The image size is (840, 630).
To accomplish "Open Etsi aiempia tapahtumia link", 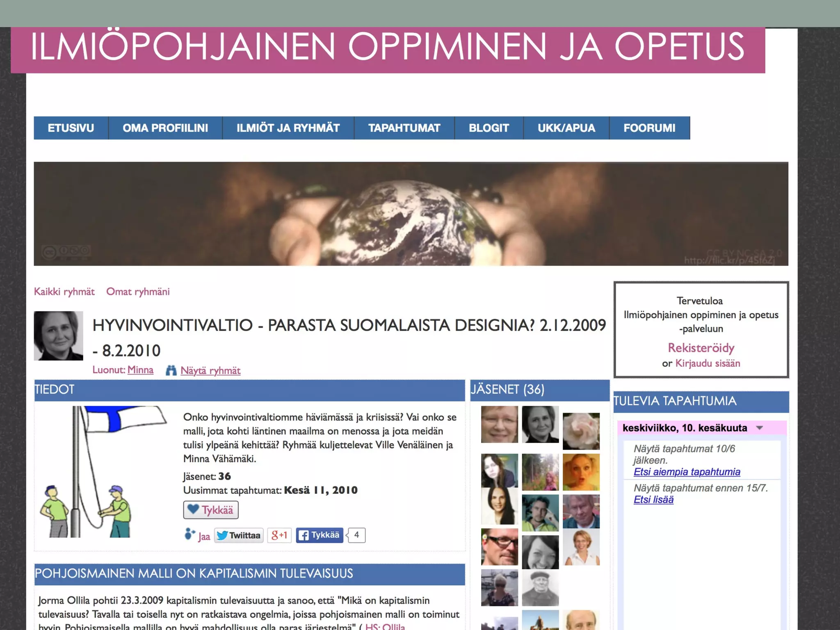I will point(687,472).
